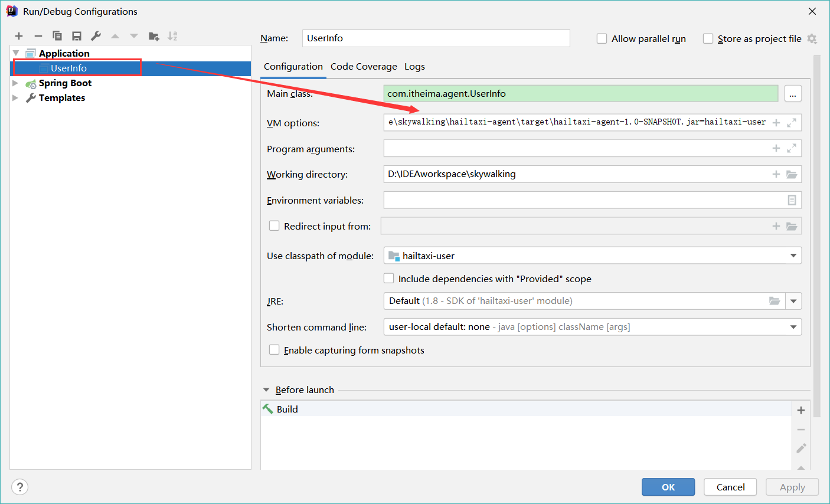This screenshot has width=830, height=504.
Task: Check Include dependencies with Provided scope
Action: pyautogui.click(x=388, y=278)
